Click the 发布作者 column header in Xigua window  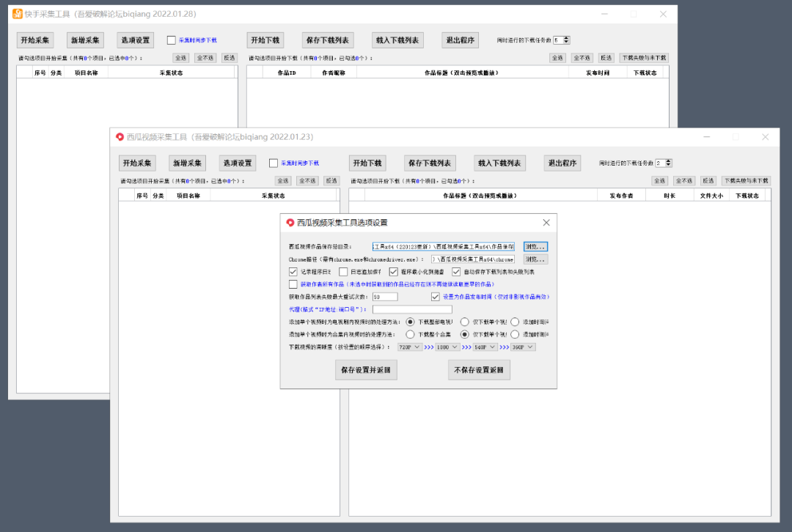[621, 196]
